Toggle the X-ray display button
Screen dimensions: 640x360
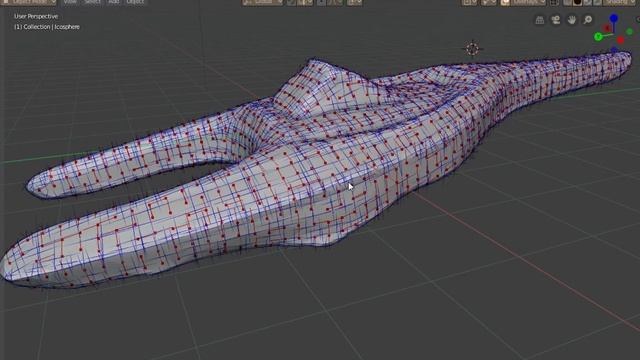(x=554, y=2)
